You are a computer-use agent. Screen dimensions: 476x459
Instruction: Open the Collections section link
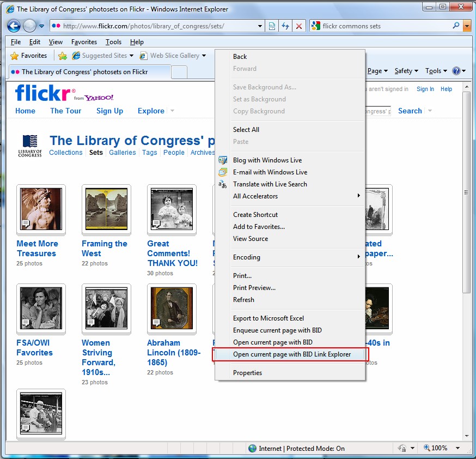(x=65, y=153)
